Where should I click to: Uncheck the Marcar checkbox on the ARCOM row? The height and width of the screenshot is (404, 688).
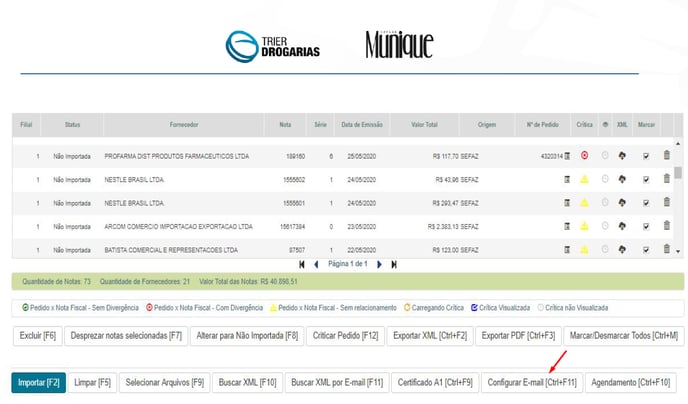[x=646, y=226]
